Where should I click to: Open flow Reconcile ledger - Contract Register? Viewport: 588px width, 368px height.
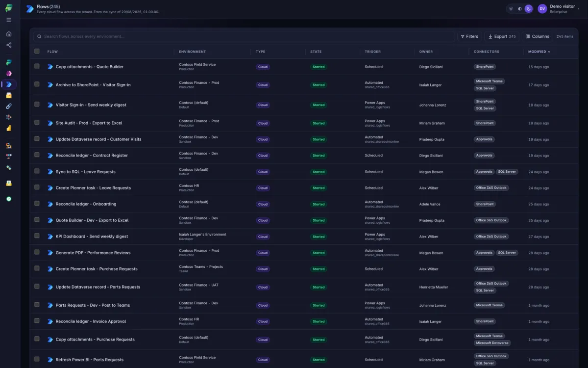click(x=92, y=156)
